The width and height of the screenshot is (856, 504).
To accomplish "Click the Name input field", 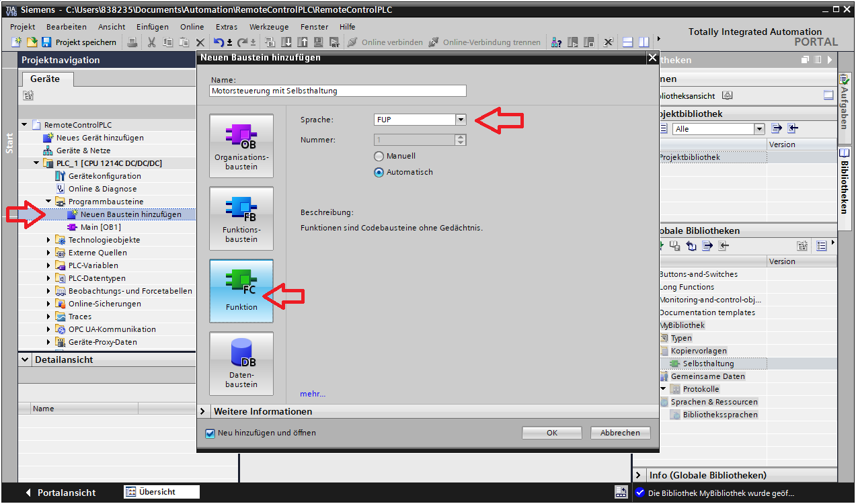I will pos(338,91).
